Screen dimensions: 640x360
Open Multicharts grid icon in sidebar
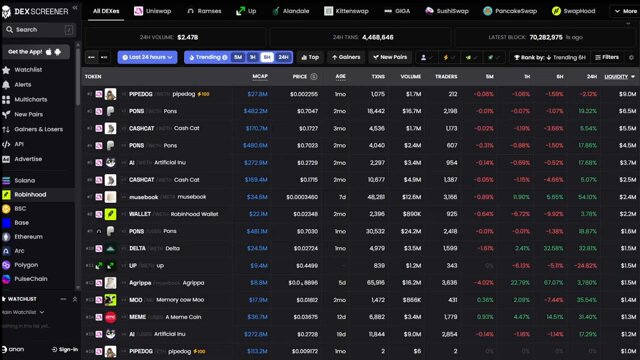point(6,100)
